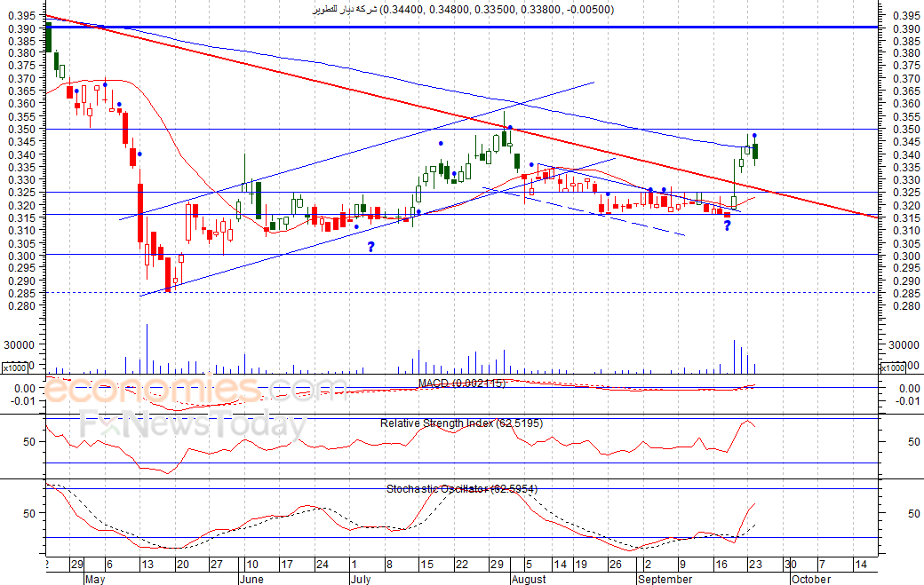This screenshot has height=585, width=924.
Task: Click date label 27 on time axis
Action: [217, 565]
